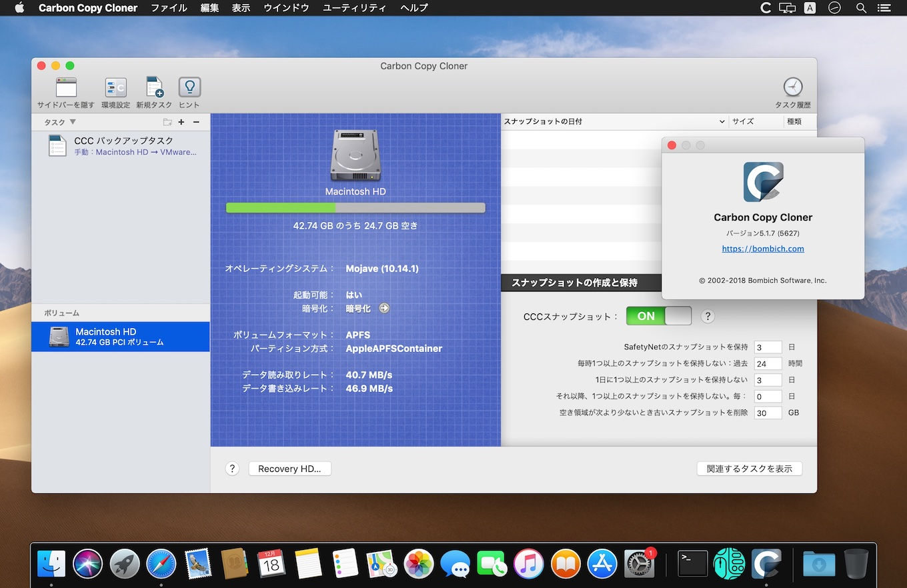Click the field showing 0 days
This screenshot has height=588, width=907.
point(768,397)
